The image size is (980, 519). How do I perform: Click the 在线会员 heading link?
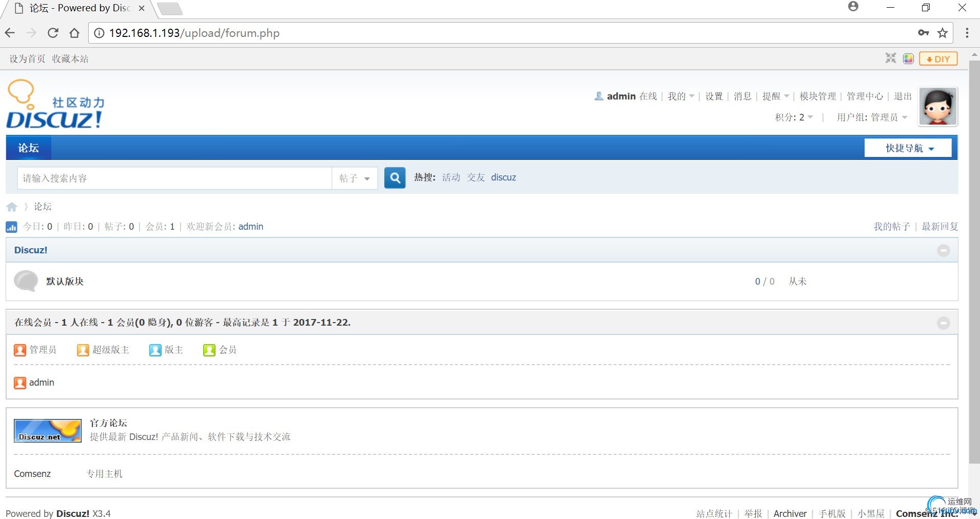(x=33, y=323)
